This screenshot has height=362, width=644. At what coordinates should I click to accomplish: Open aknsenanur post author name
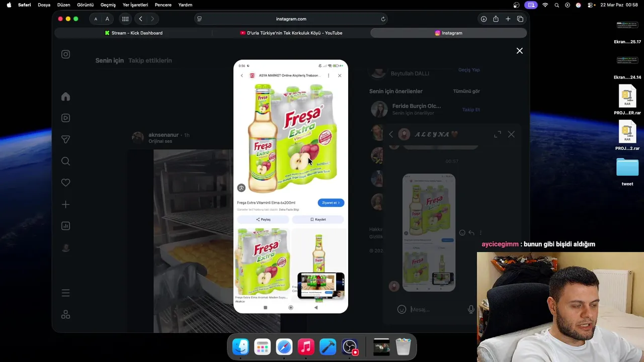tap(164, 135)
